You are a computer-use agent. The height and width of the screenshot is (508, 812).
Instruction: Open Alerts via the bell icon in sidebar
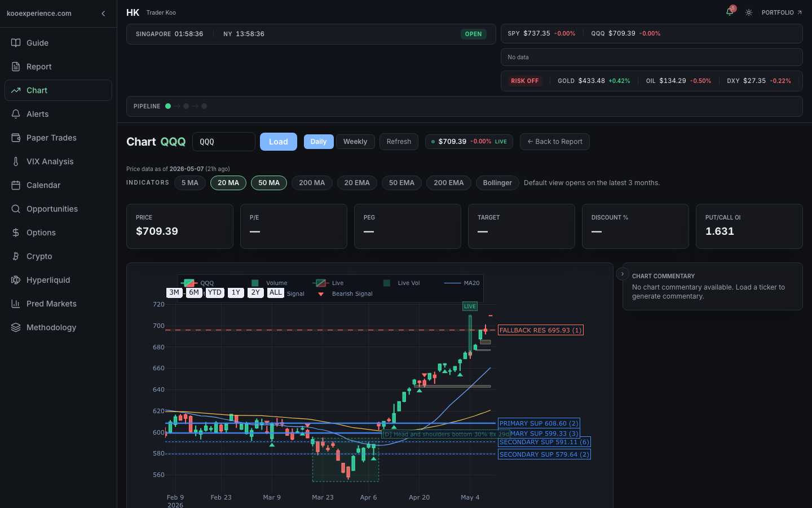click(16, 114)
